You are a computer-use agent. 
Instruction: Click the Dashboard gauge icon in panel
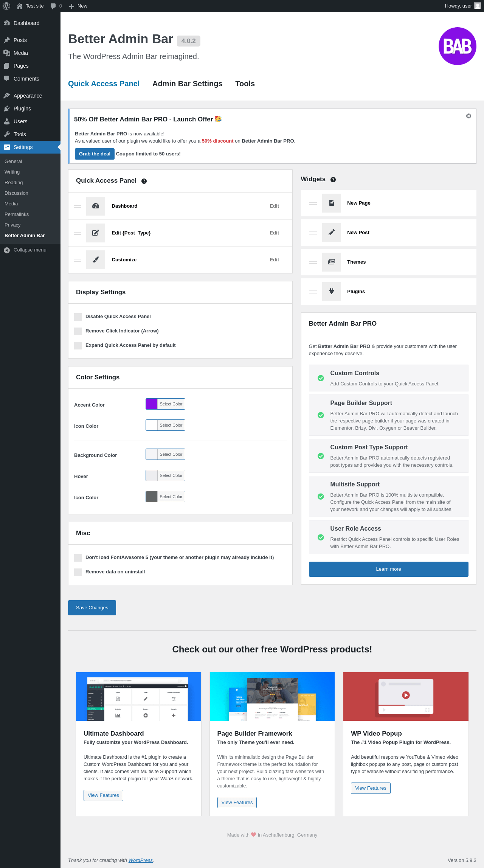pyautogui.click(x=96, y=206)
